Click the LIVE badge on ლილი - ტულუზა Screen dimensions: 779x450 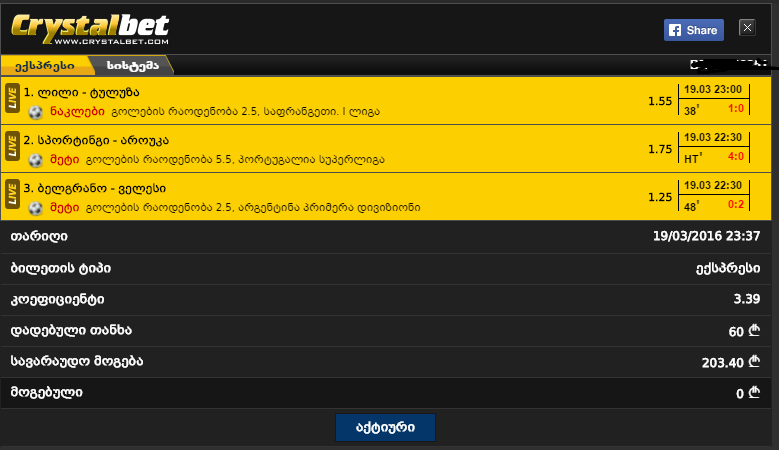(x=12, y=98)
